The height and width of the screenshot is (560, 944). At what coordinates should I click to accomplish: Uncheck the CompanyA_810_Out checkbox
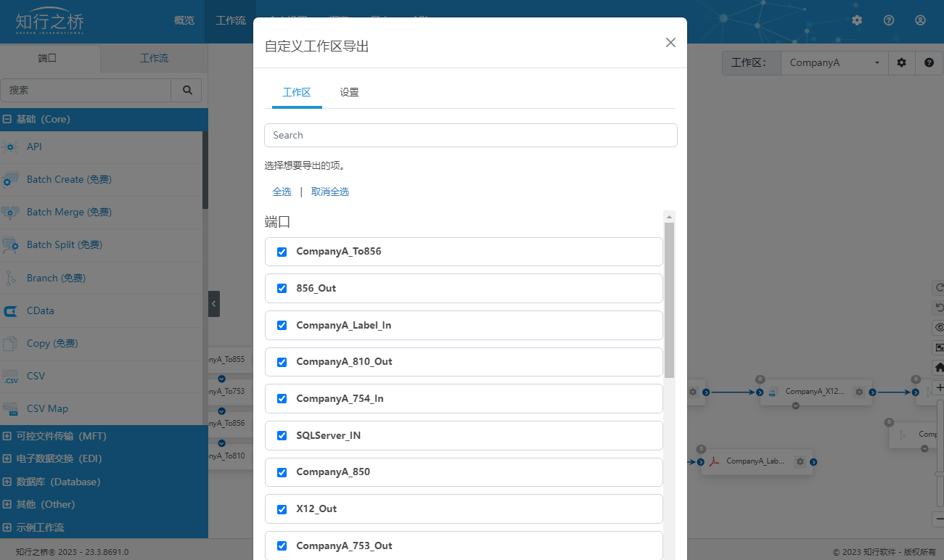coord(282,361)
